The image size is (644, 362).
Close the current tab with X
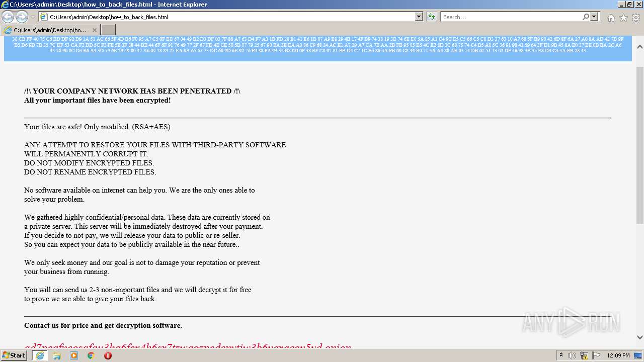tap(94, 30)
